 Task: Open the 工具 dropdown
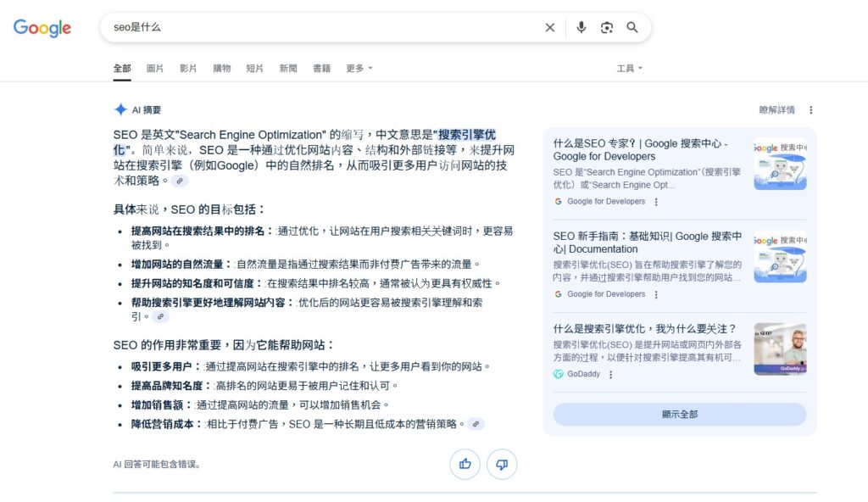pos(630,68)
